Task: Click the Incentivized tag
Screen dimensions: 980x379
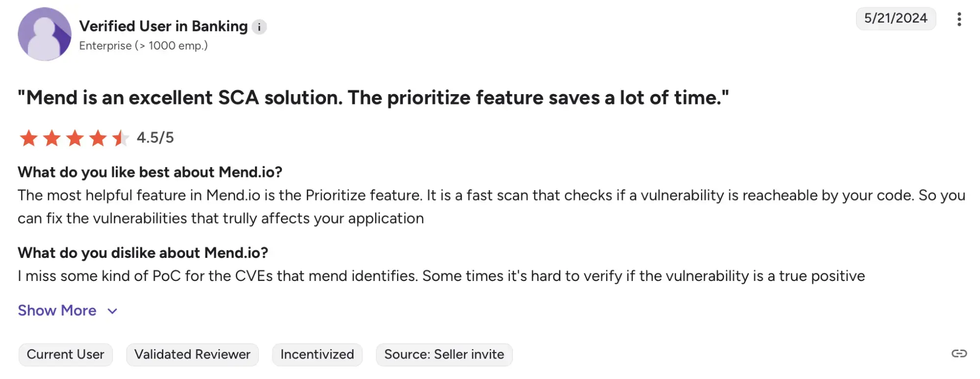Action: pyautogui.click(x=317, y=354)
